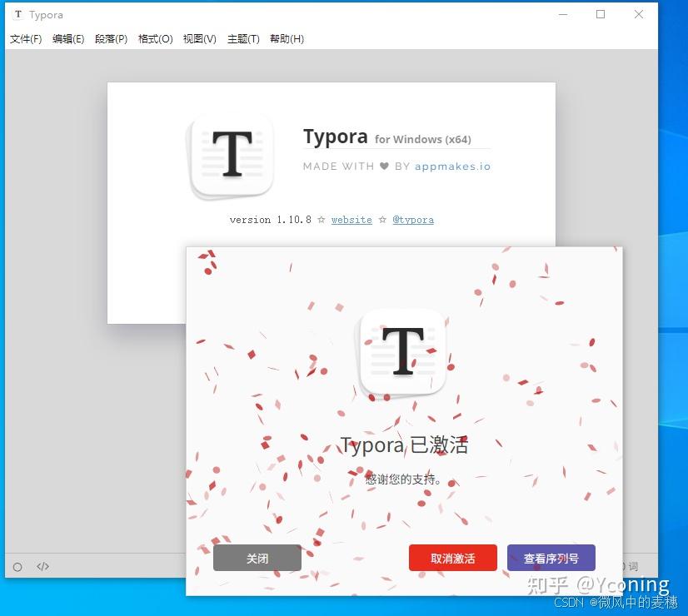Click the Typora logo in the About window

click(231, 156)
